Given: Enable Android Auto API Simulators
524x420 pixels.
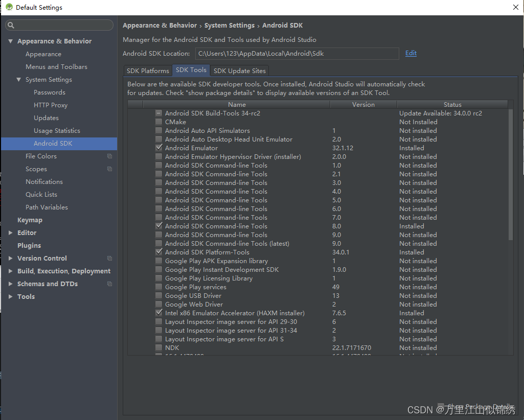Looking at the screenshot, I should (159, 130).
